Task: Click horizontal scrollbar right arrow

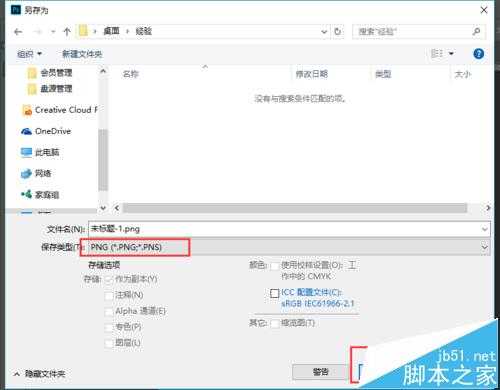Action: tap(488, 208)
